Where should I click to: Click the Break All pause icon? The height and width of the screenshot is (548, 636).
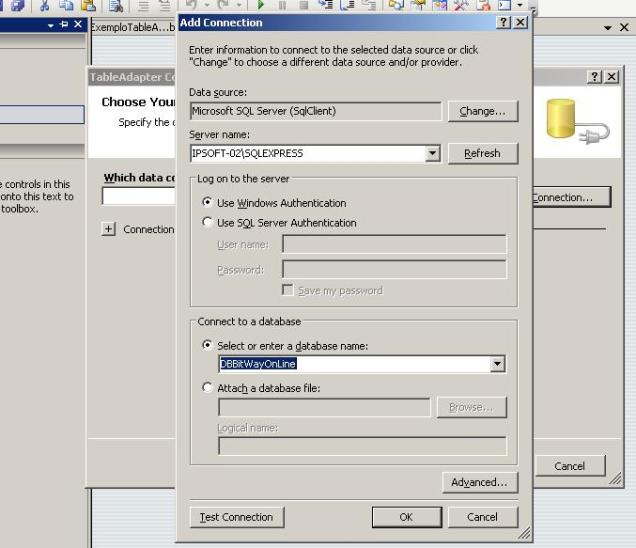click(282, 5)
